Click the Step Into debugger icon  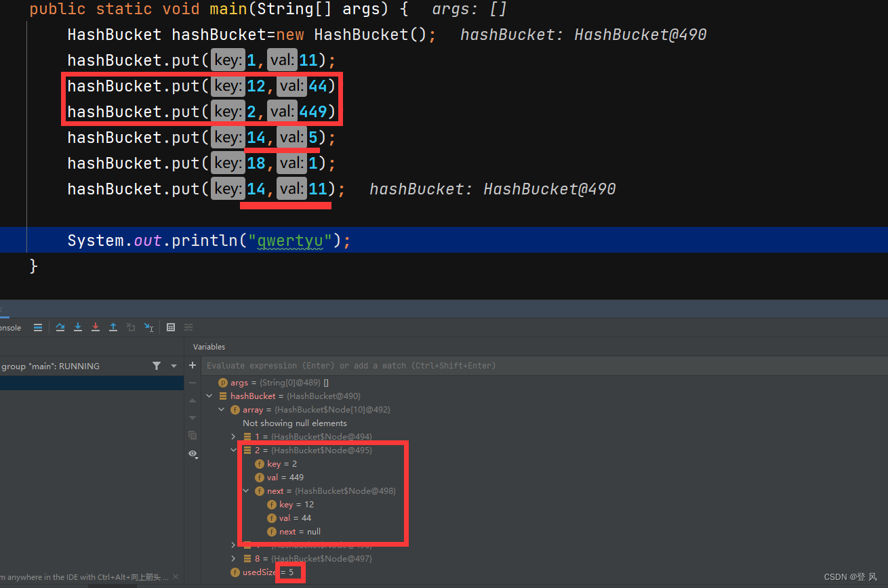pos(78,327)
